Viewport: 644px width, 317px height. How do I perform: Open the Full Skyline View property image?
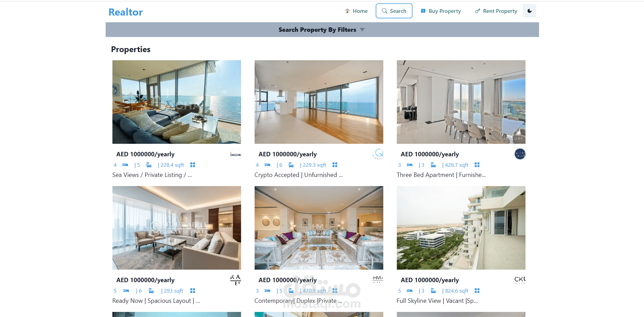point(461,228)
